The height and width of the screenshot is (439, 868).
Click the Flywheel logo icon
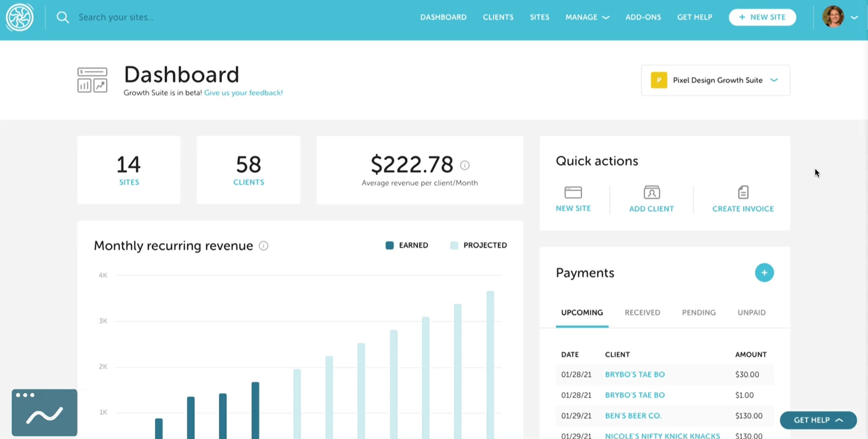coord(19,17)
